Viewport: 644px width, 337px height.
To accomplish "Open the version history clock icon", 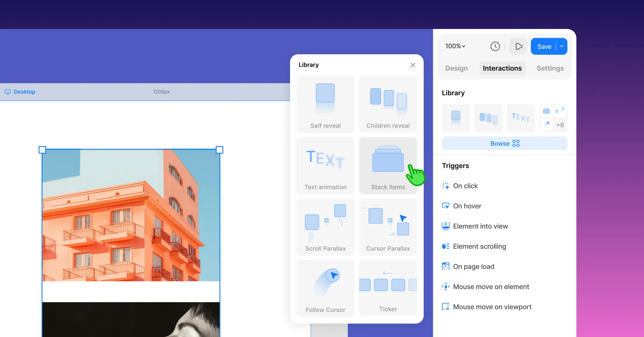I will [x=495, y=46].
